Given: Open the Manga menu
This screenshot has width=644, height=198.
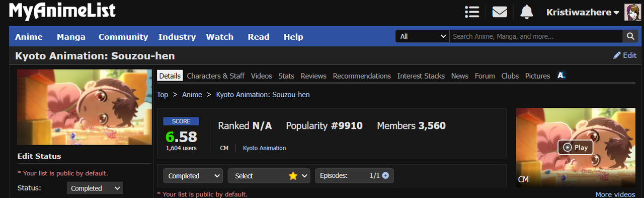Looking at the screenshot, I should tap(71, 37).
